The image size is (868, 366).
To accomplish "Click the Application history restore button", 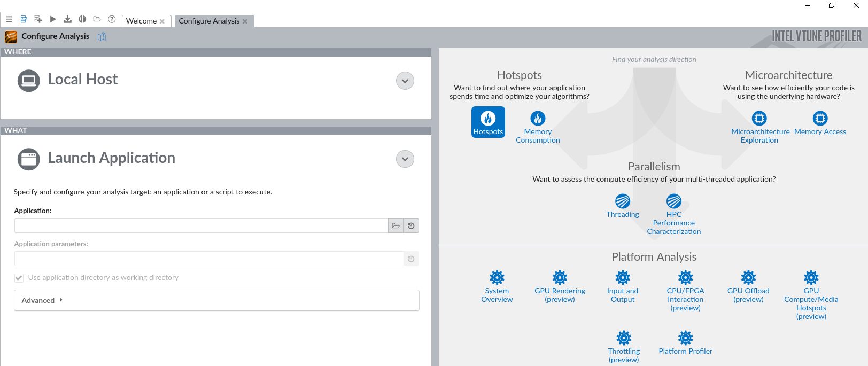I will [411, 225].
